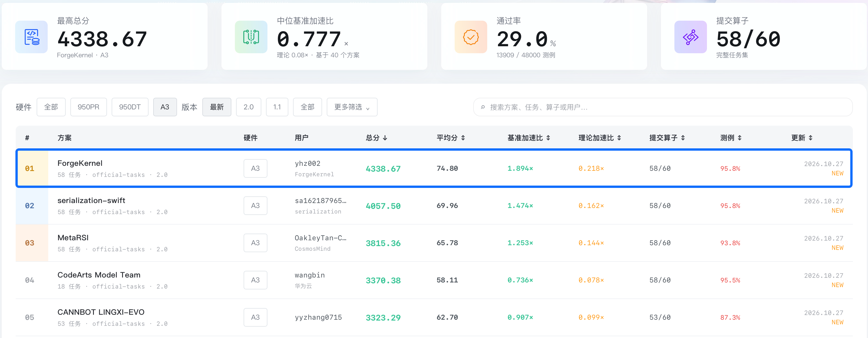868x338 pixels.
Task: Open CANNBOT LINGXI-EVO solution
Action: click(101, 312)
